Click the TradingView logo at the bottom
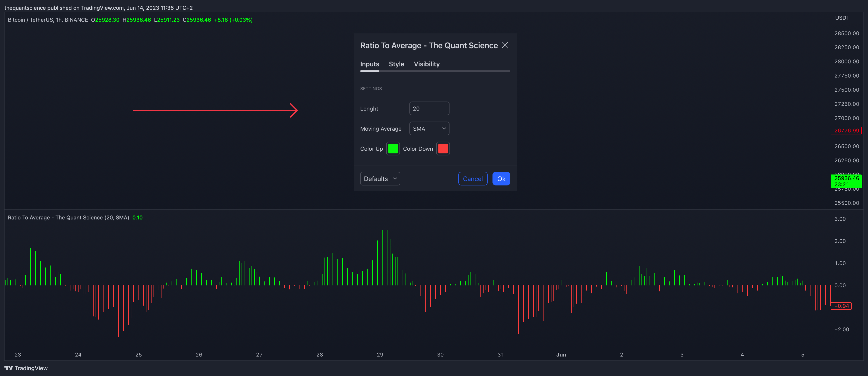The height and width of the screenshot is (376, 868). [26, 368]
